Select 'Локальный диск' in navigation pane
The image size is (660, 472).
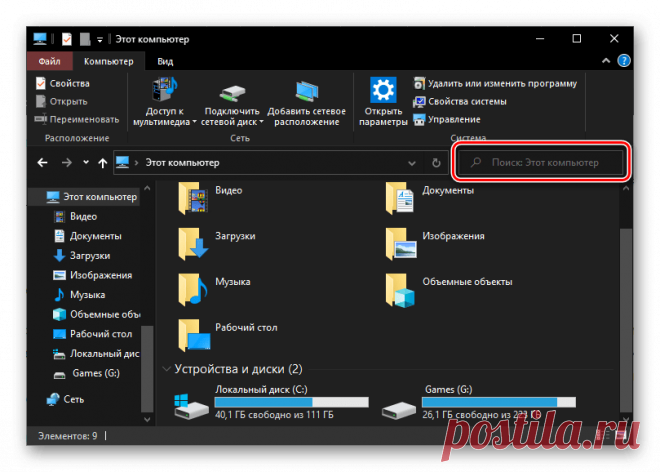[96, 354]
